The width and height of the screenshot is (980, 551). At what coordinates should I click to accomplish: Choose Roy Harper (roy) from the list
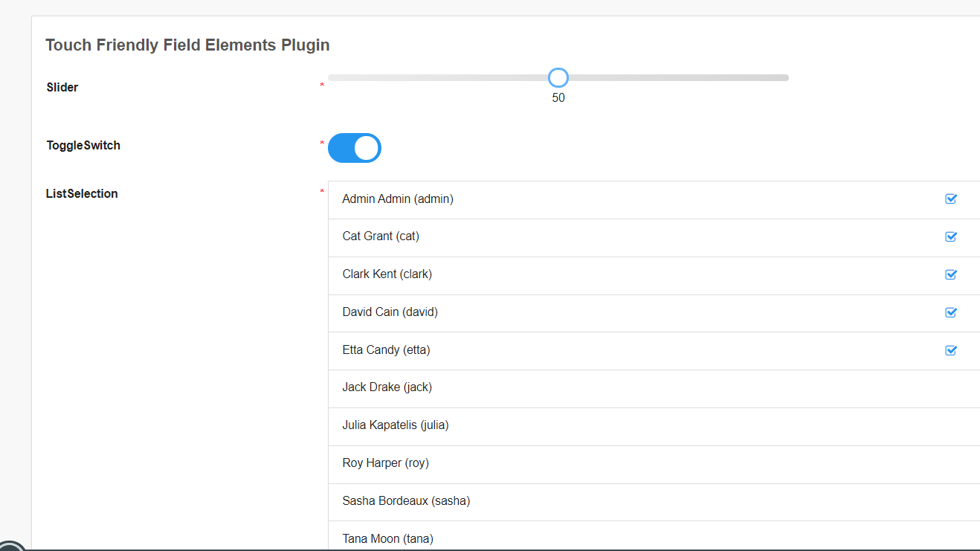pos(385,463)
